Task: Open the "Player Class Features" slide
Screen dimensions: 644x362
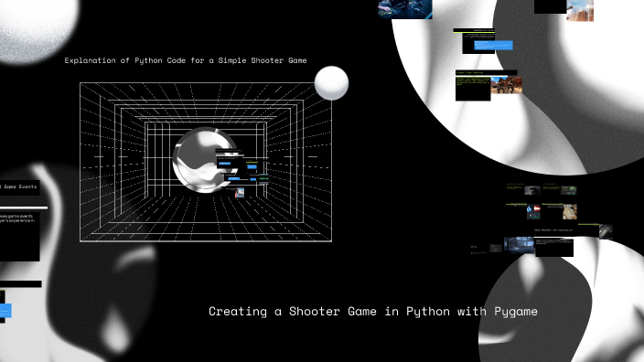Action: [486, 72]
